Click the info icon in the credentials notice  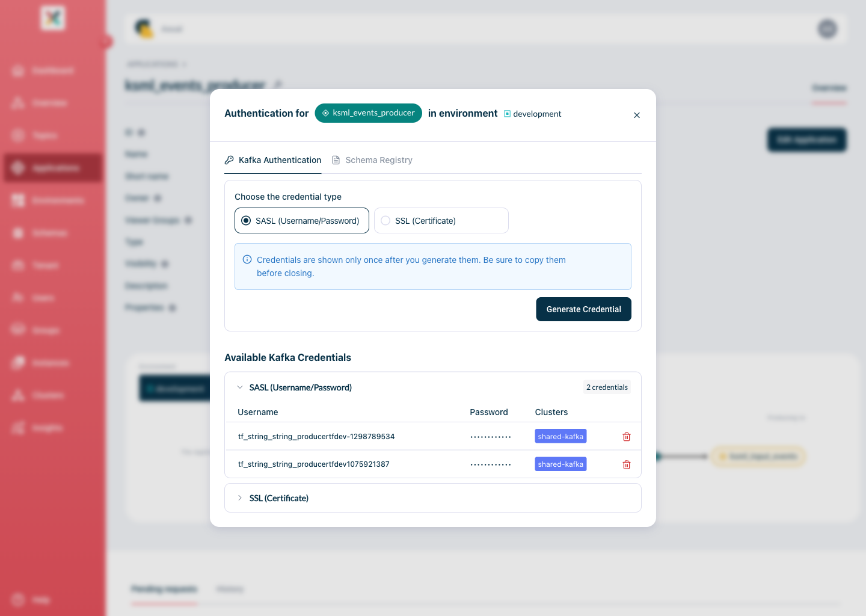coord(247,260)
